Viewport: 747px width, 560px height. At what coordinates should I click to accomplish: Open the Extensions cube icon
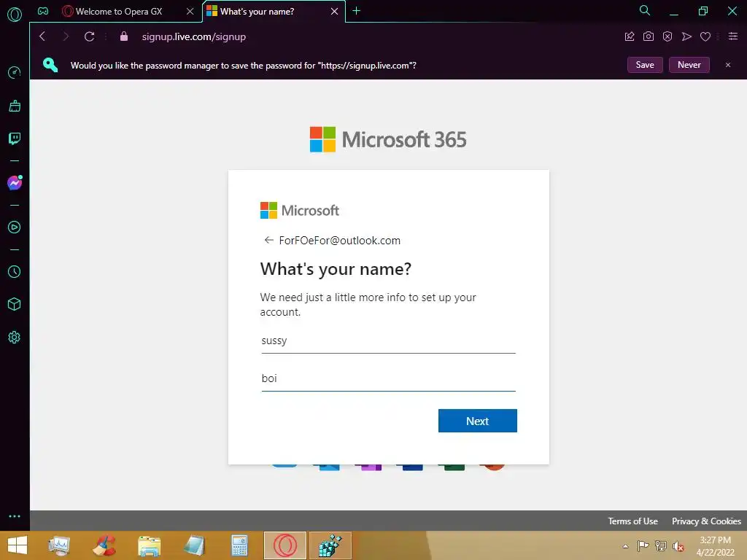pyautogui.click(x=15, y=304)
